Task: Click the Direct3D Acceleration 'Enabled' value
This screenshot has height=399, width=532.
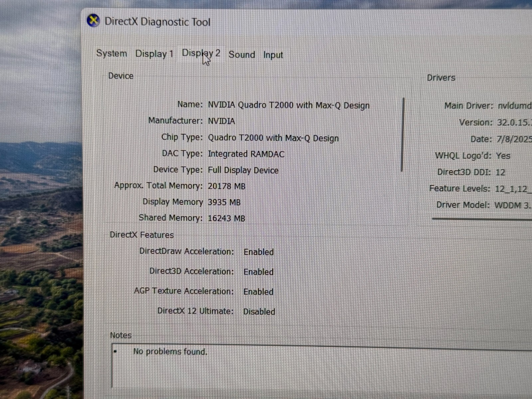Action: [258, 272]
